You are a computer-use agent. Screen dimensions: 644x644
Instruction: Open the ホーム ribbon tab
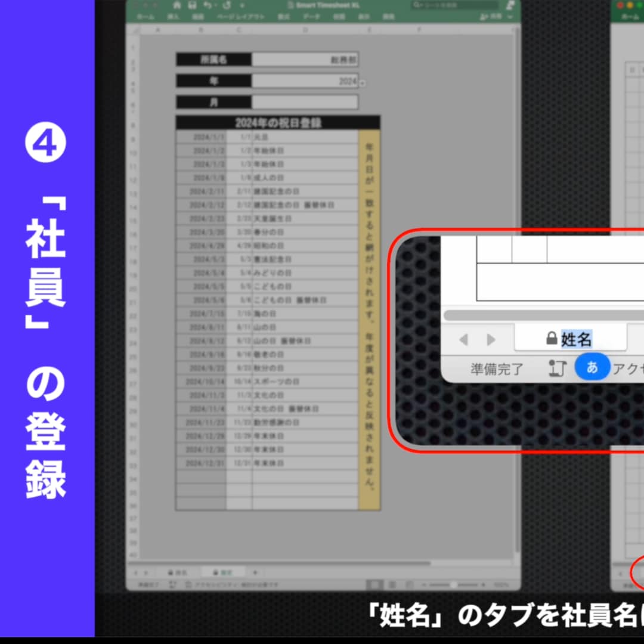pos(145,17)
